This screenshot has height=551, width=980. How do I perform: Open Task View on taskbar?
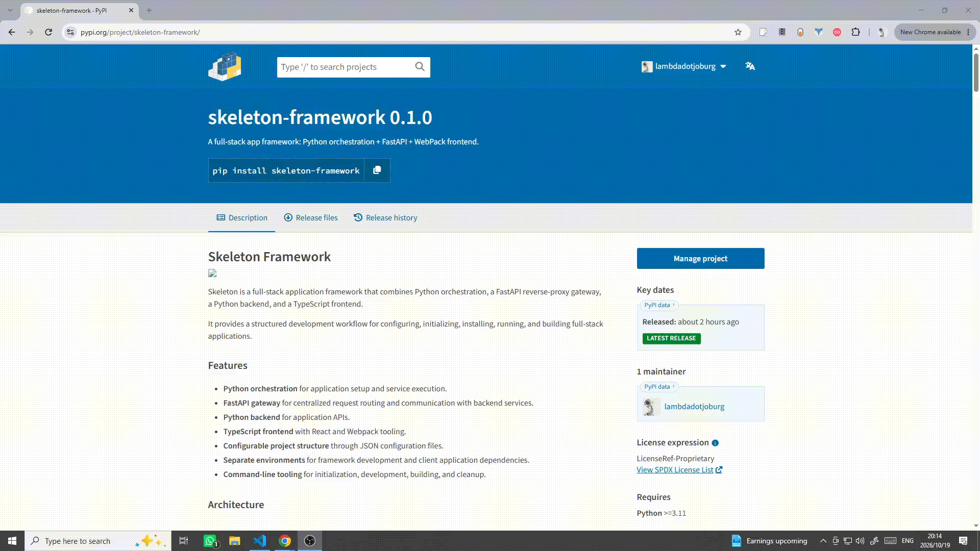184,541
